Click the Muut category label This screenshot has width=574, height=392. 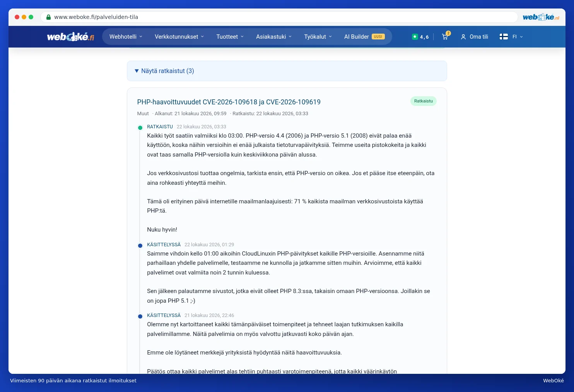coord(143,114)
